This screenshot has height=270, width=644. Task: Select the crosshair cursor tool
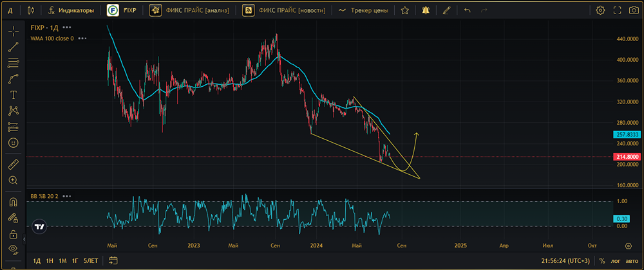pyautogui.click(x=13, y=30)
